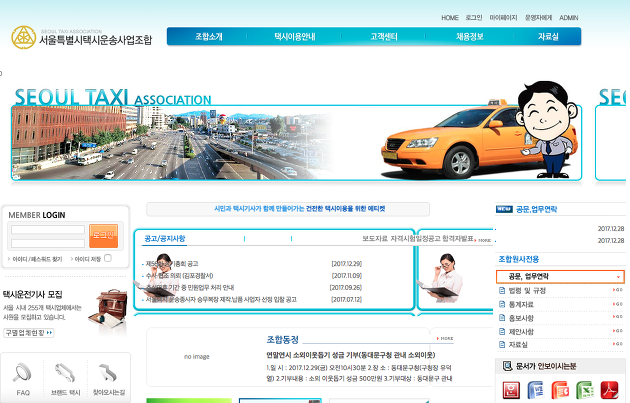Download the Excel viewer icon
The image size is (630, 403).
585,390
